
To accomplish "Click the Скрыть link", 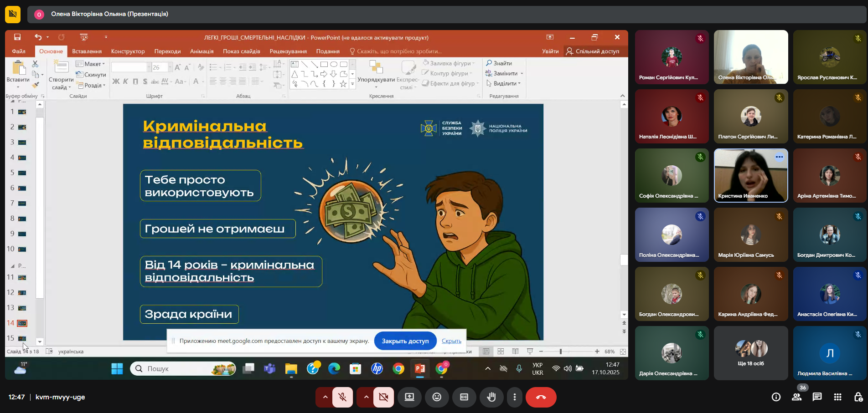I will pos(451,341).
